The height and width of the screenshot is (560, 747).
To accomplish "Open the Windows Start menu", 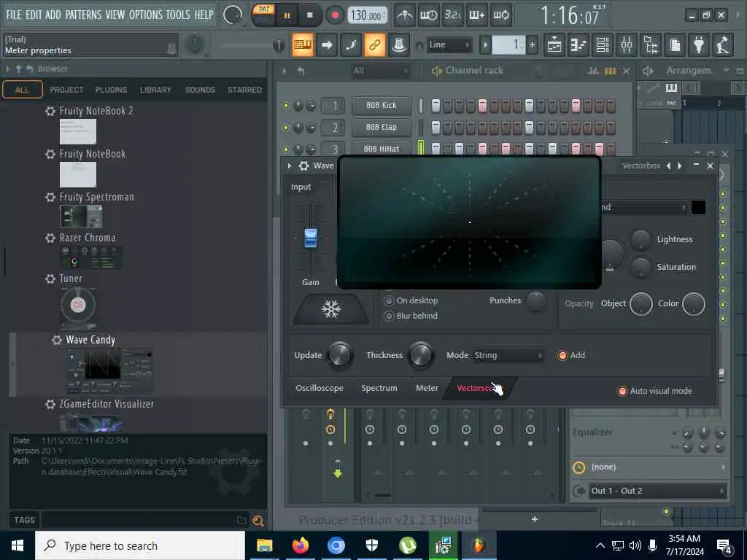I will pyautogui.click(x=18, y=545).
